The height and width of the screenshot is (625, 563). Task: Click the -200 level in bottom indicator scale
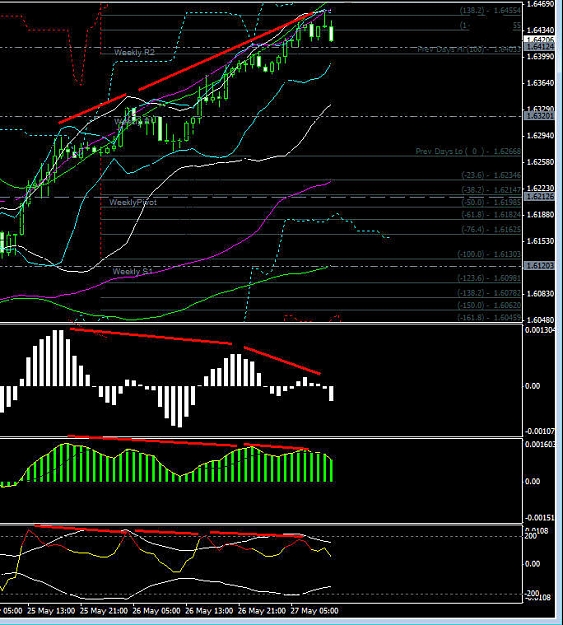(x=530, y=594)
